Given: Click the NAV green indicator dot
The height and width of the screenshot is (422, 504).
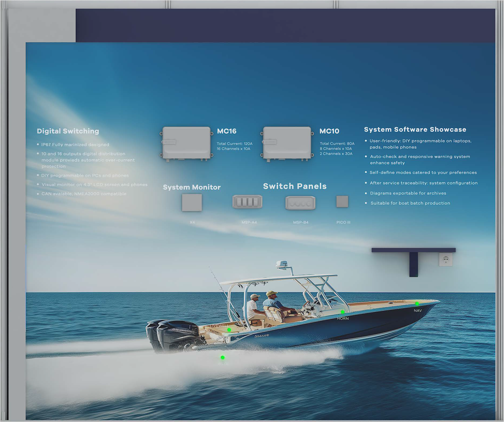Looking at the screenshot, I should coord(417,304).
